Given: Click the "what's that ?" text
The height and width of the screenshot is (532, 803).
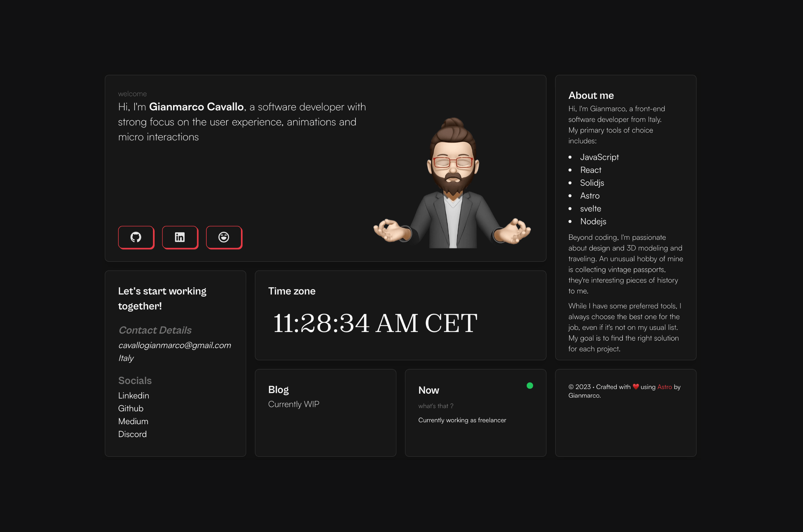Looking at the screenshot, I should (435, 406).
